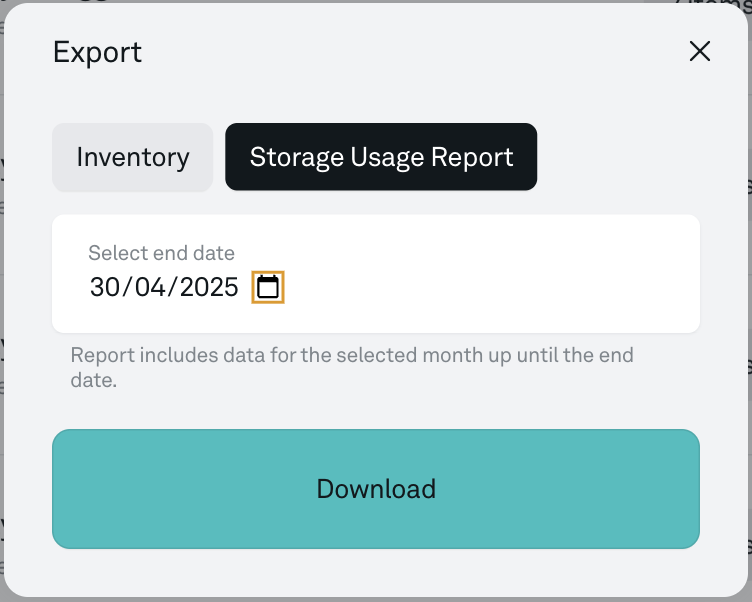This screenshot has height=602, width=752.
Task: Close the Export dialog with X
Action: coord(700,51)
